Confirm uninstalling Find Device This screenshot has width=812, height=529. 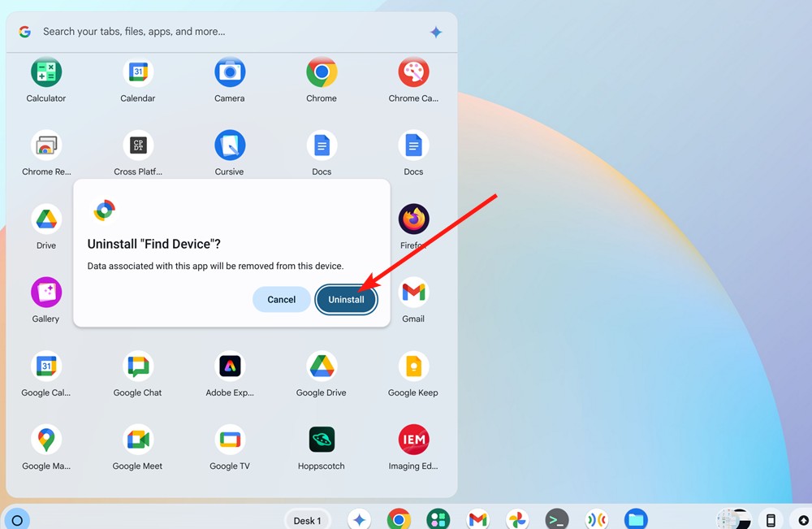coord(346,299)
